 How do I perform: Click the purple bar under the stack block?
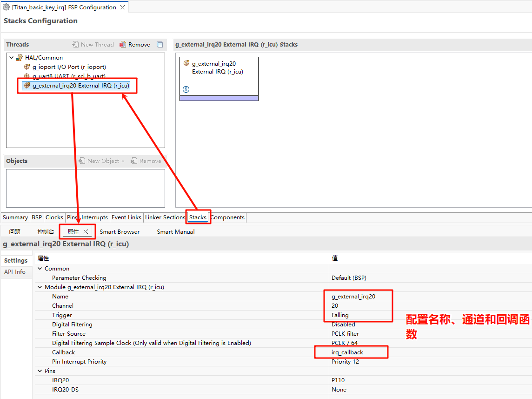pos(219,98)
